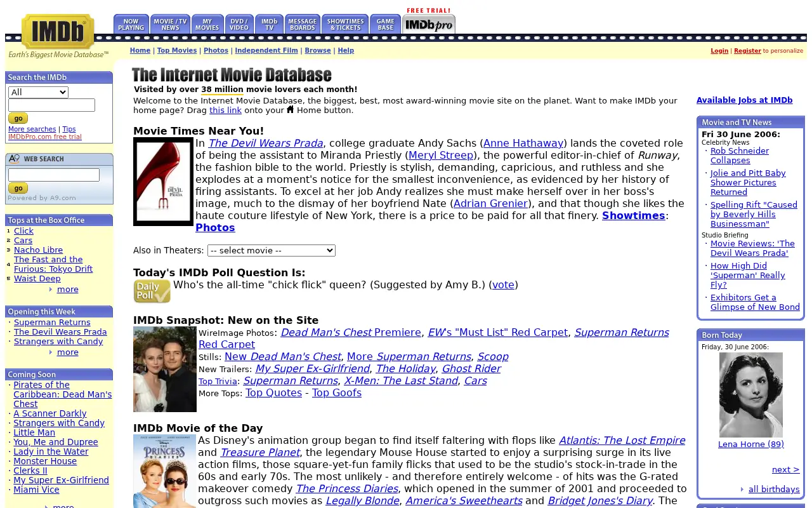
Task: Open the all birthdays link
Action: tap(774, 490)
